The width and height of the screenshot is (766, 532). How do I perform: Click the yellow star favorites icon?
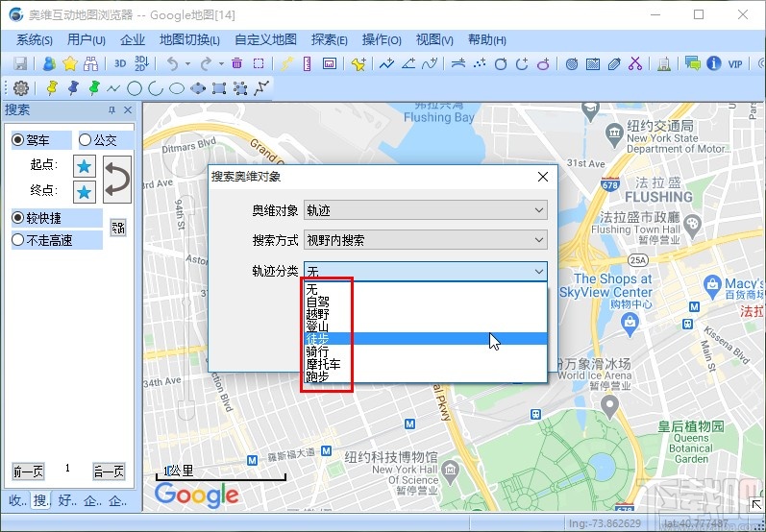point(70,63)
